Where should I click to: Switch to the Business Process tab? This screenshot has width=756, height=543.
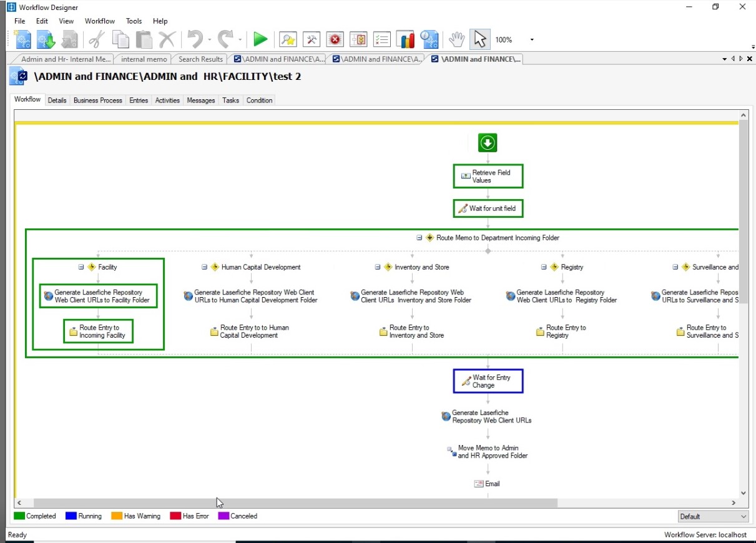(97, 100)
